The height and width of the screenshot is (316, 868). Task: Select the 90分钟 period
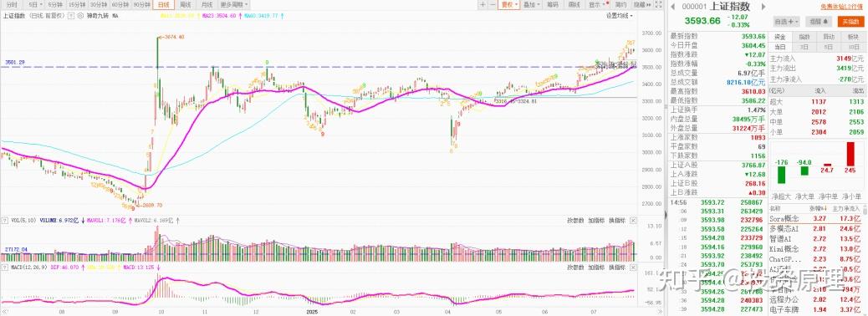click(141, 4)
